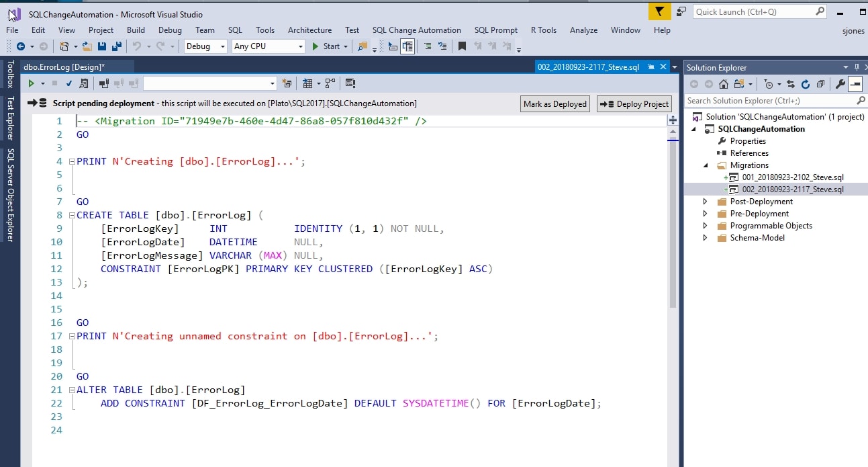Toggle Preview Selected Items in Solution Explorer
Viewport: 868px width, 467px height.
point(855,84)
